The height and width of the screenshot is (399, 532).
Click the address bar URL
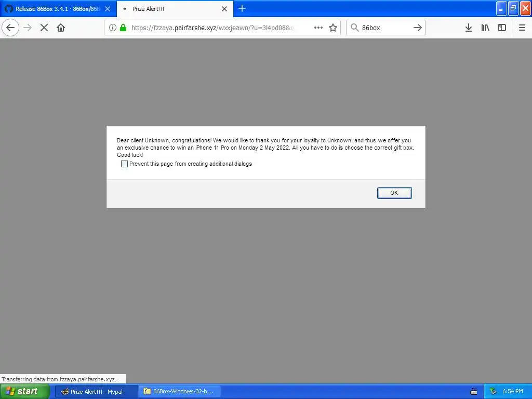point(212,28)
